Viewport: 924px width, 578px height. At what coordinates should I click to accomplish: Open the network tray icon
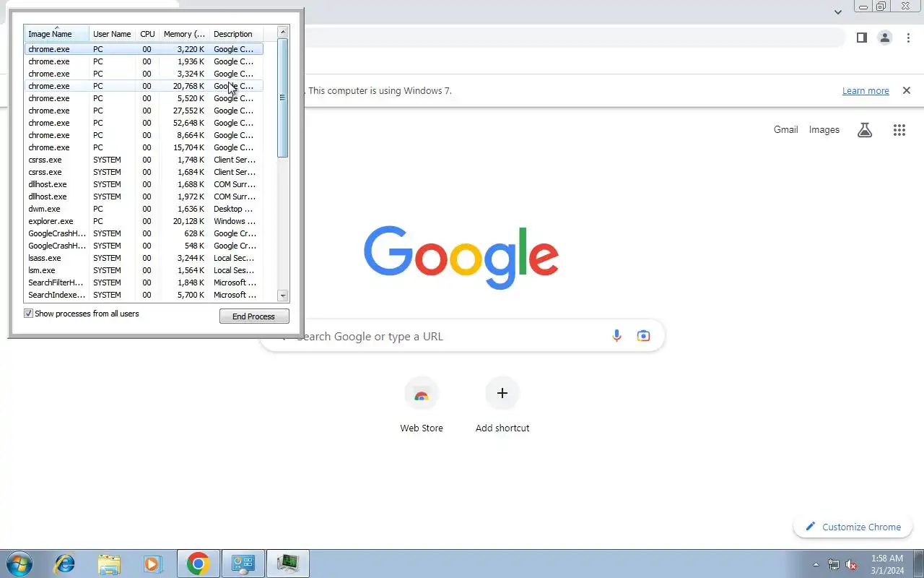pyautogui.click(x=834, y=564)
